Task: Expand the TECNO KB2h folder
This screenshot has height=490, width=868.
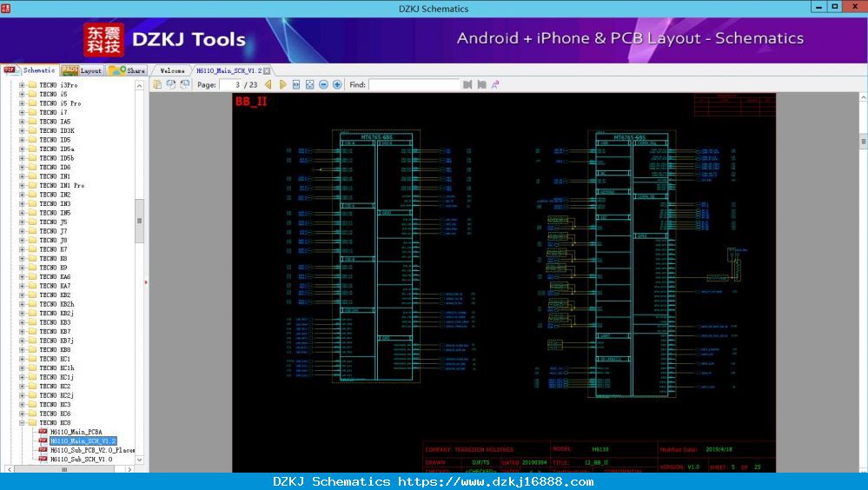Action: (22, 304)
